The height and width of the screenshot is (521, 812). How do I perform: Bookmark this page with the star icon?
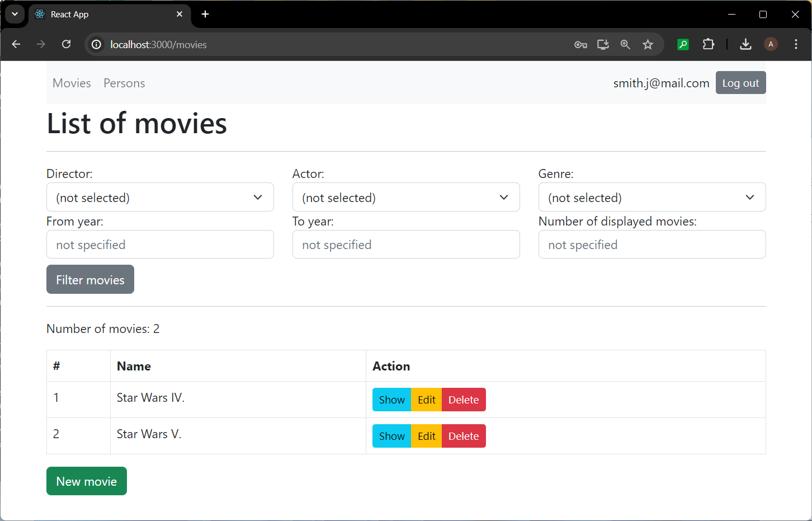click(x=648, y=44)
